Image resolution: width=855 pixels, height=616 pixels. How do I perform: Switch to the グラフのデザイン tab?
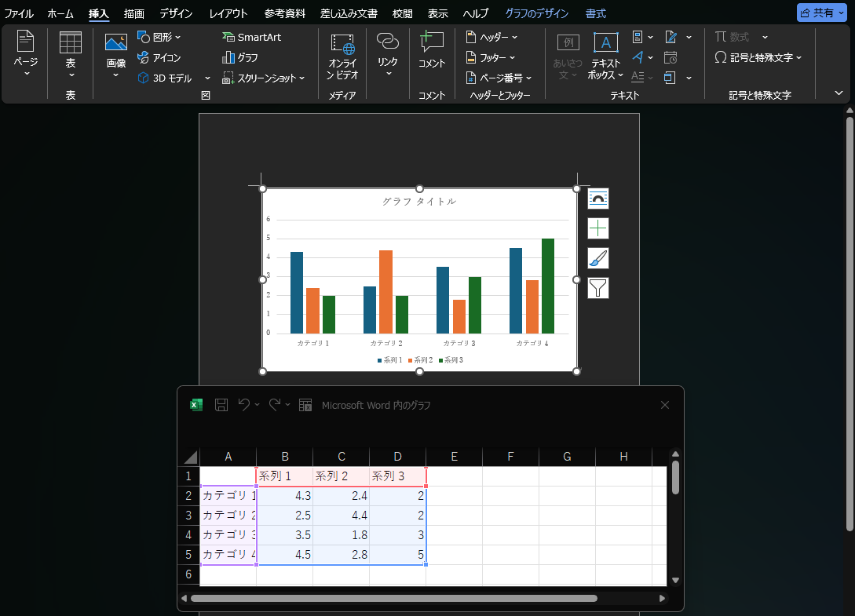(x=538, y=13)
